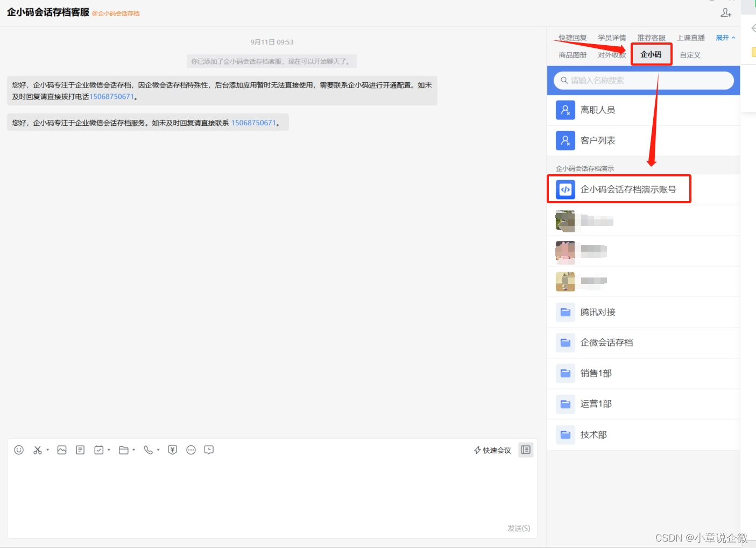Open the 企微会话存档 folder
Screen dimensions: 756x548
click(x=644, y=343)
